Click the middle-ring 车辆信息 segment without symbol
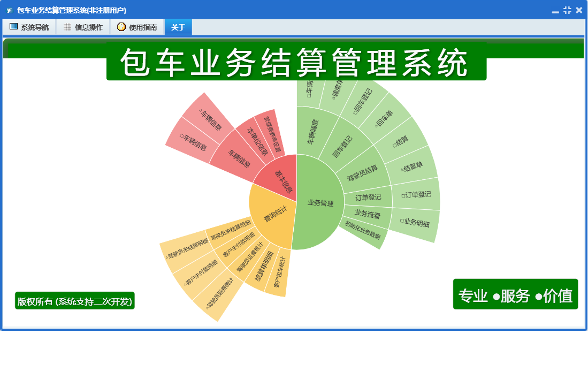 (239, 158)
